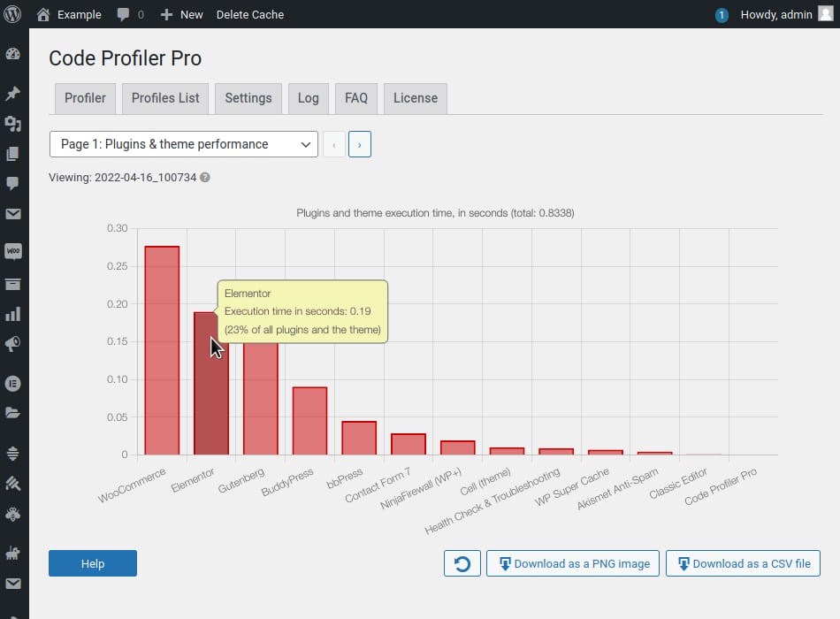Image resolution: width=840 pixels, height=619 pixels.
Task: Switch to the Settings tab
Action: tap(248, 98)
